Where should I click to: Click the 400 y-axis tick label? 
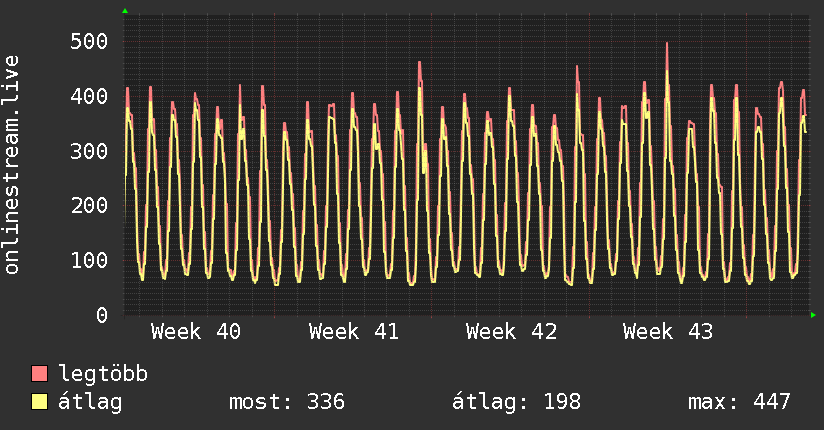[88, 96]
